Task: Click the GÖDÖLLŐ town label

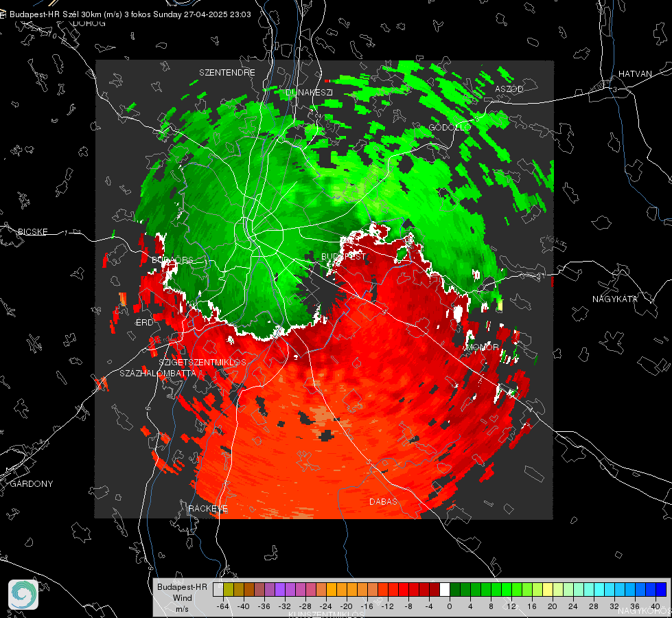Action: 450,128
